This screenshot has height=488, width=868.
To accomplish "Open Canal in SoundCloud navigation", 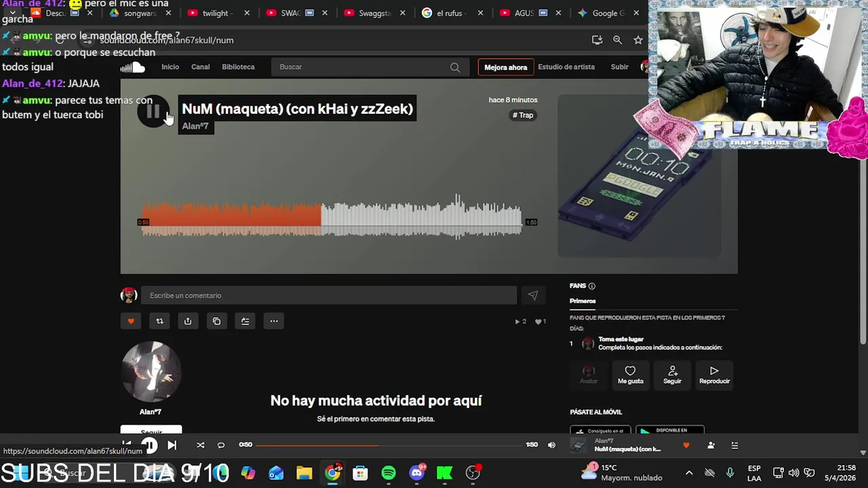I will click(x=200, y=67).
